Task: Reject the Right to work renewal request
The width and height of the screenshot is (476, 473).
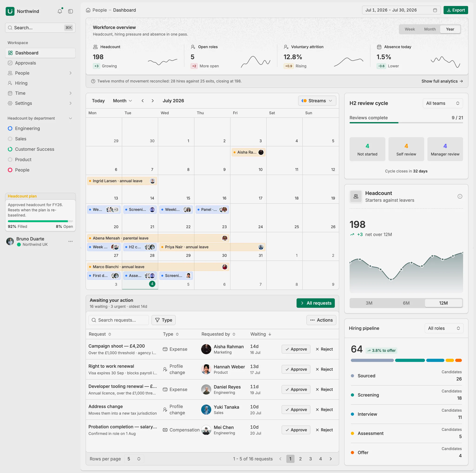Action: tap(324, 369)
